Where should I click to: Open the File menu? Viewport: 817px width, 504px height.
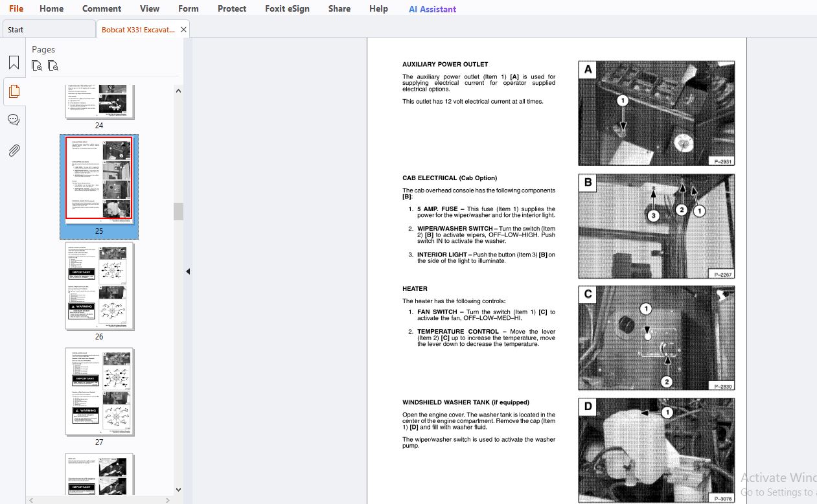pos(16,8)
